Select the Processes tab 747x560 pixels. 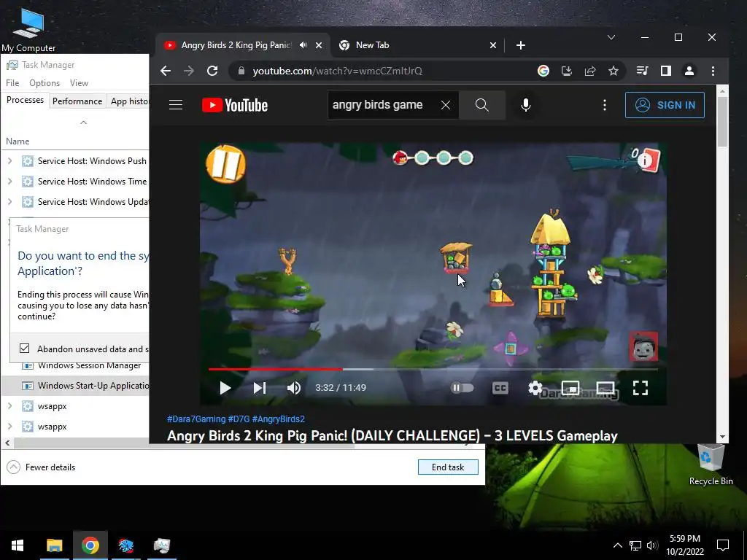pyautogui.click(x=25, y=100)
